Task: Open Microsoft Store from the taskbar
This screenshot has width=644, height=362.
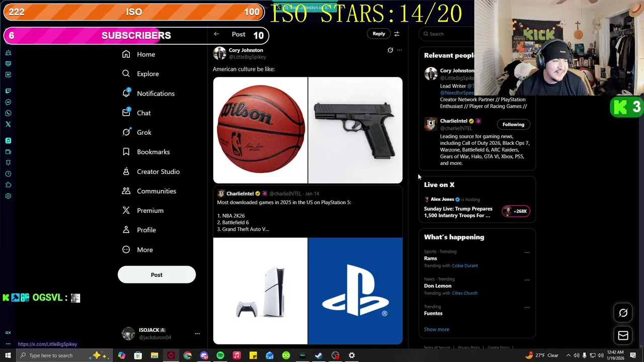Action: pyautogui.click(x=138, y=355)
